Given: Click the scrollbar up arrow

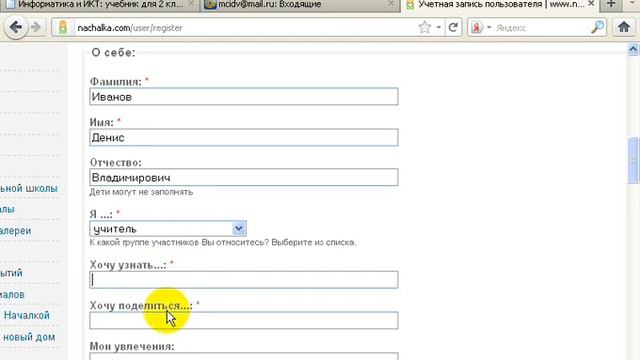Looking at the screenshot, I should click(633, 49).
